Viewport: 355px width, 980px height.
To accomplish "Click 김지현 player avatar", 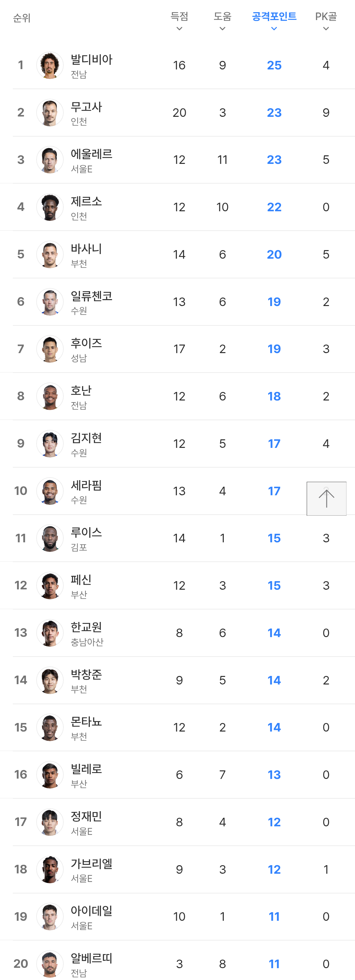I will click(50, 444).
